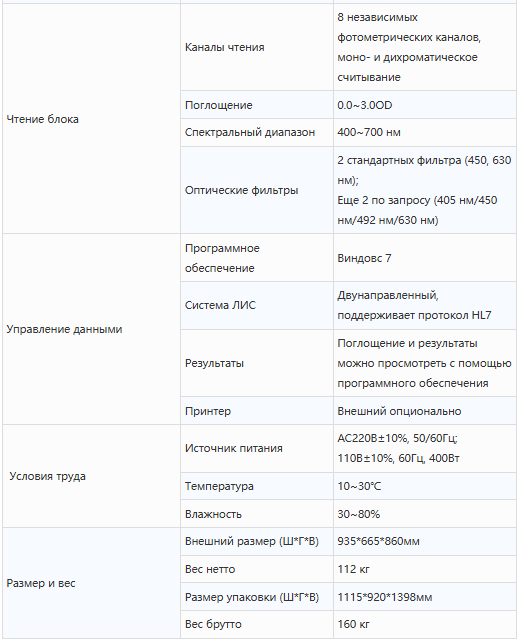Click the 'Чтение блока' category cell

click(x=91, y=119)
